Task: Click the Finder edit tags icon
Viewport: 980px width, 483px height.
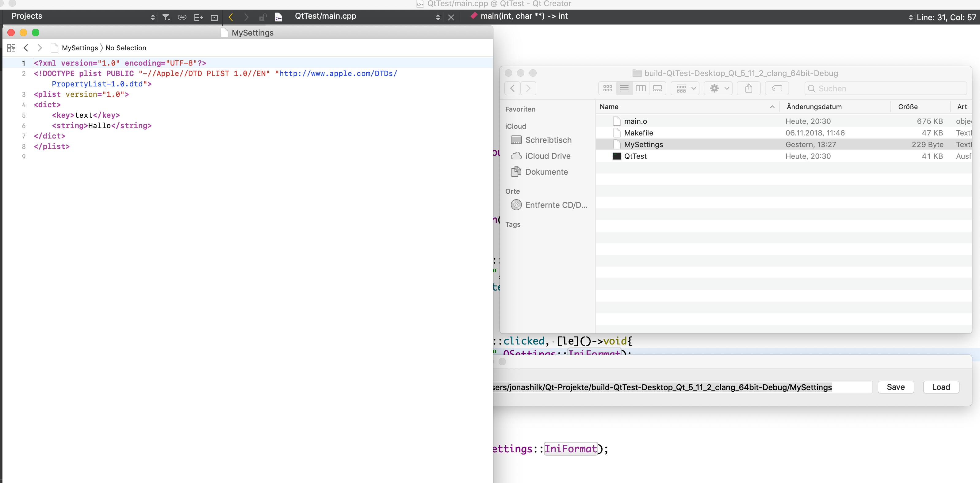Action: (777, 88)
